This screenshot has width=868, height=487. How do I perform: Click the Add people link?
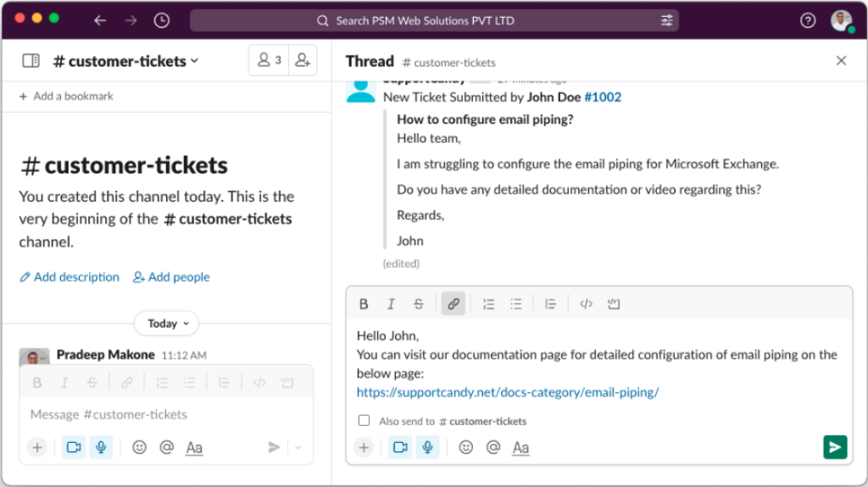coord(171,277)
